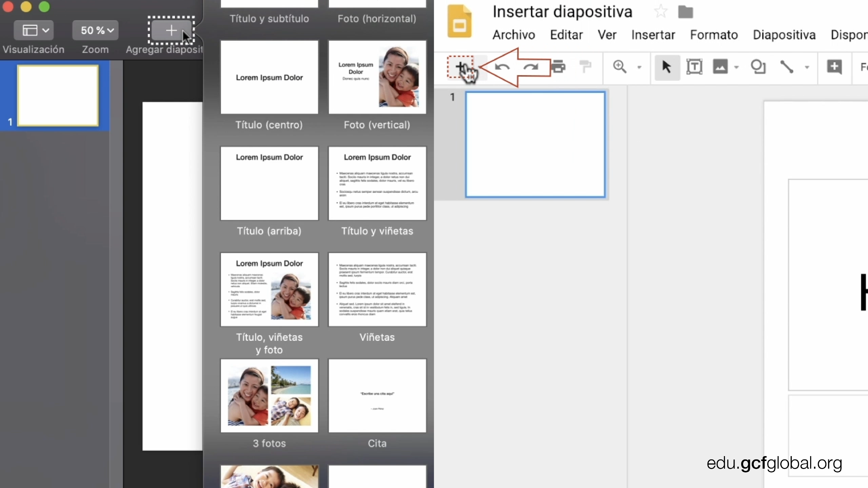
Task: Select the shape tool icon
Action: coord(758,67)
